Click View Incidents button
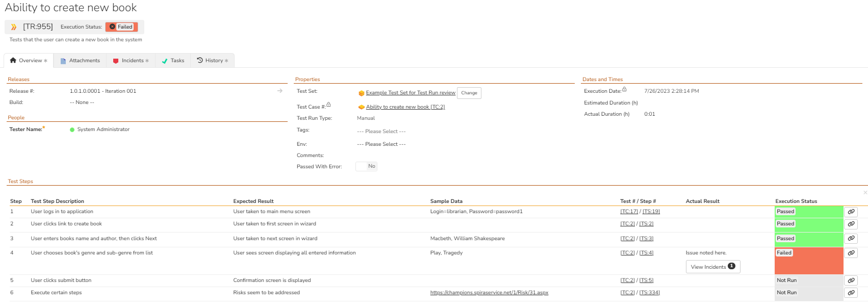Viewport: 868px width, 308px height. [x=712, y=267]
